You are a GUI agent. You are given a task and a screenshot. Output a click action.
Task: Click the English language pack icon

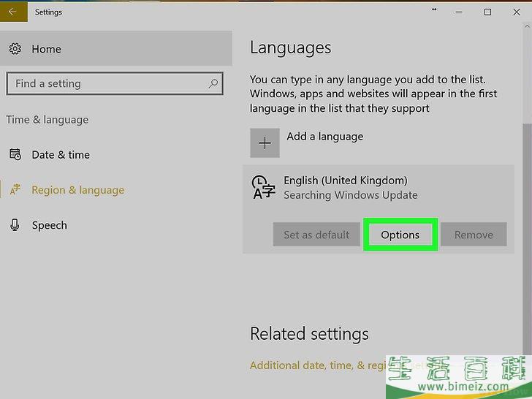(263, 187)
